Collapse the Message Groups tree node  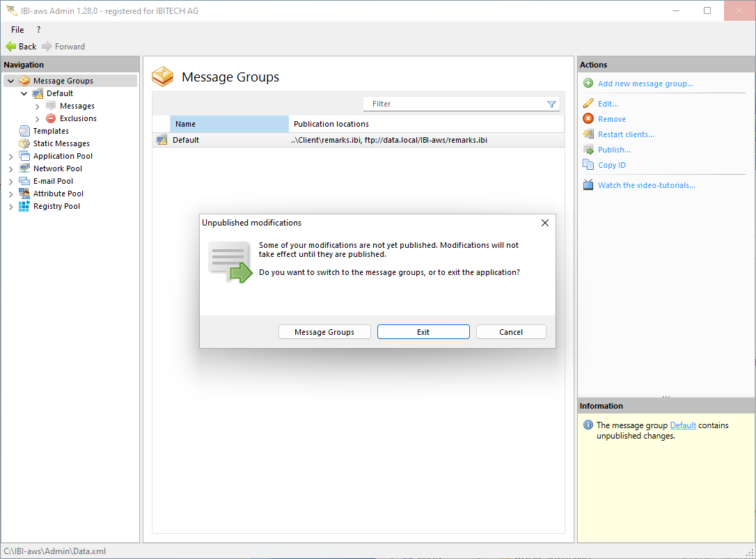coord(10,81)
